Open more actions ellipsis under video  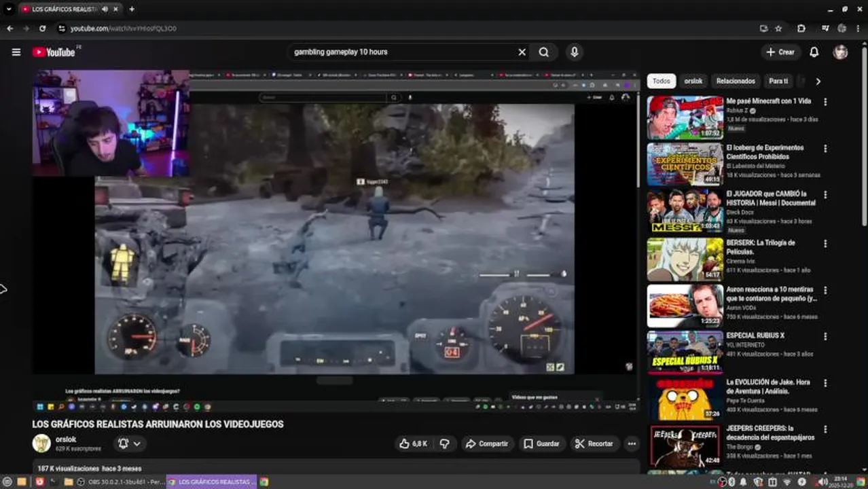[632, 443]
